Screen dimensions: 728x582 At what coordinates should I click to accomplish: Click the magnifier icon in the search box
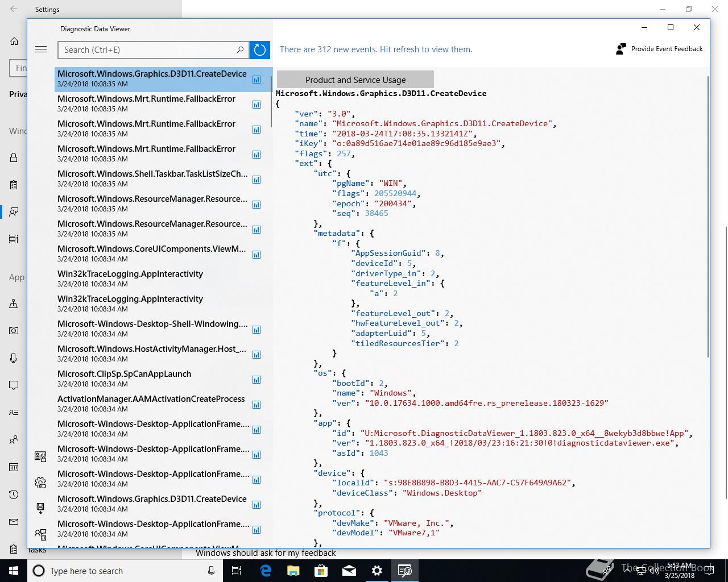click(x=240, y=50)
